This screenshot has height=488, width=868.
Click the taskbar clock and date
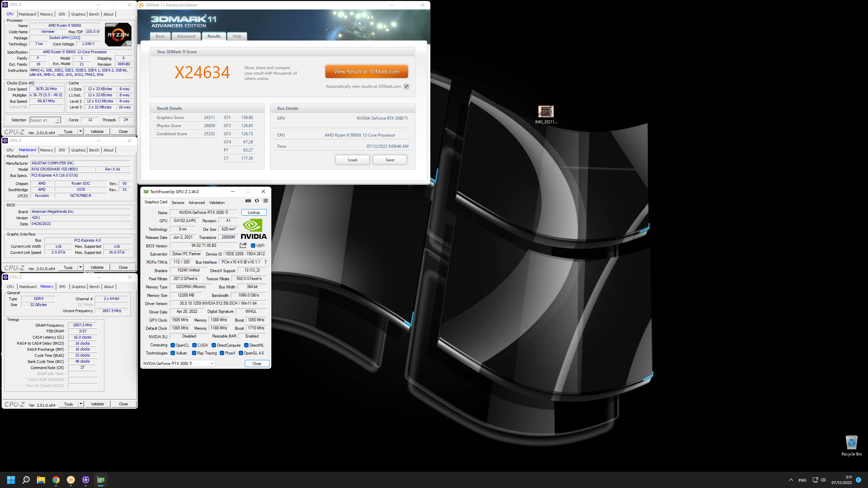pyautogui.click(x=842, y=480)
